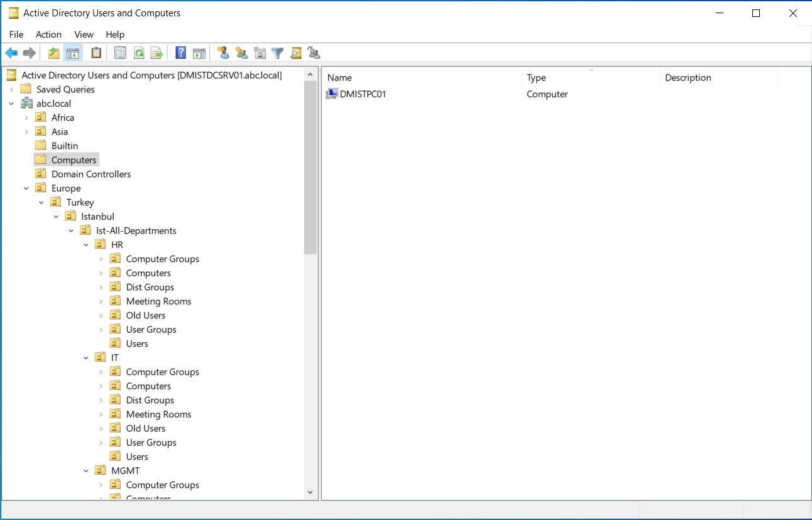Collapse the Europe organizational unit
Viewport: 812px width, 520px height.
tap(26, 188)
